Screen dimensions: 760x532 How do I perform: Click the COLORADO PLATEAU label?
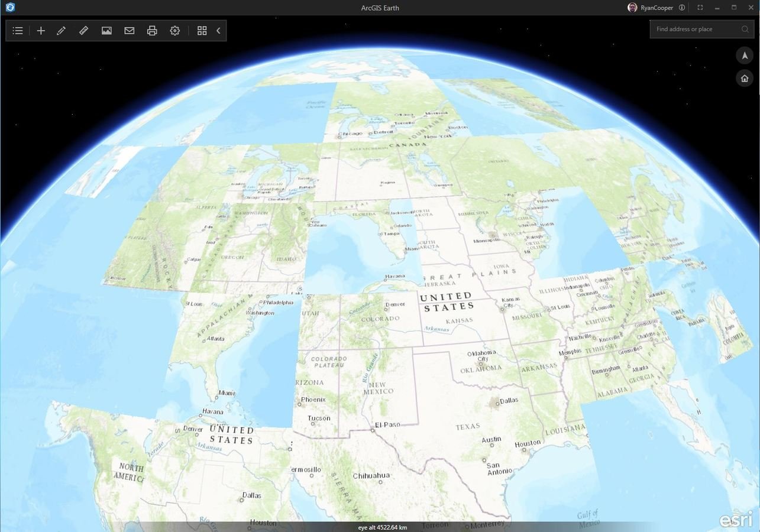click(329, 362)
